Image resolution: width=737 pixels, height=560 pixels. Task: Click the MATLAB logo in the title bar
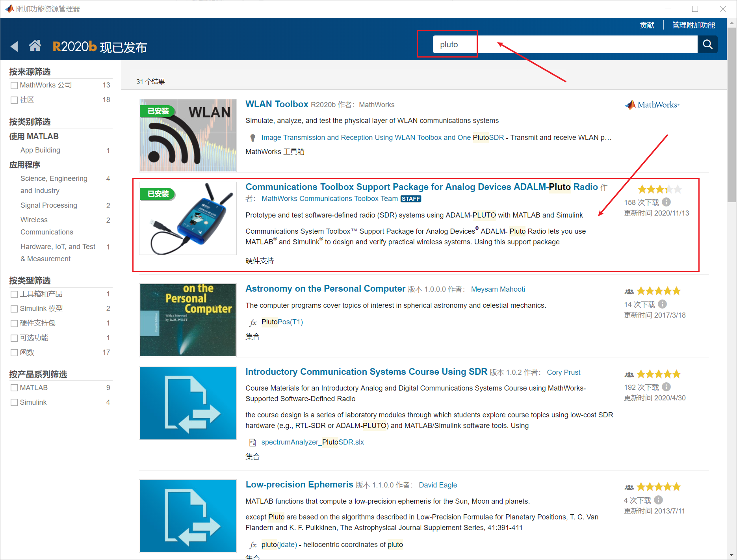(x=9, y=9)
